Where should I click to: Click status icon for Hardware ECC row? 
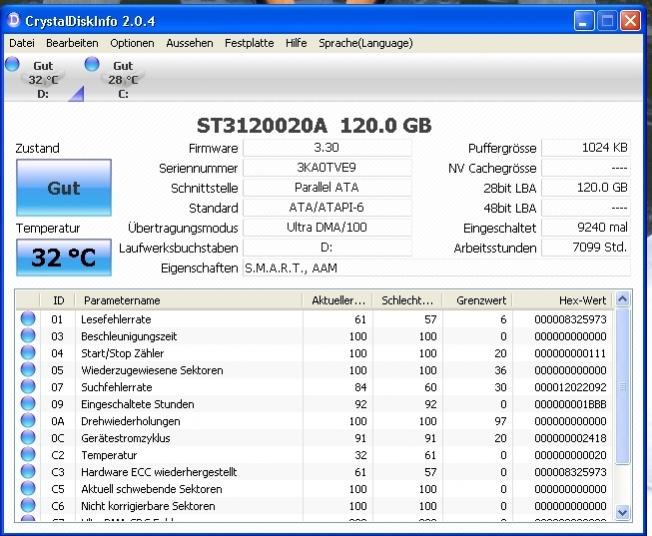pos(28,472)
